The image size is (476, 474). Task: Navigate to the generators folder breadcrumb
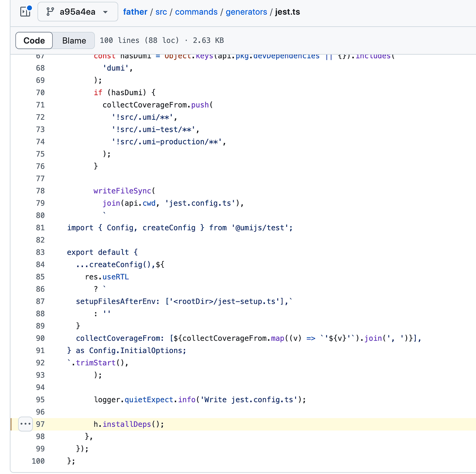(246, 12)
